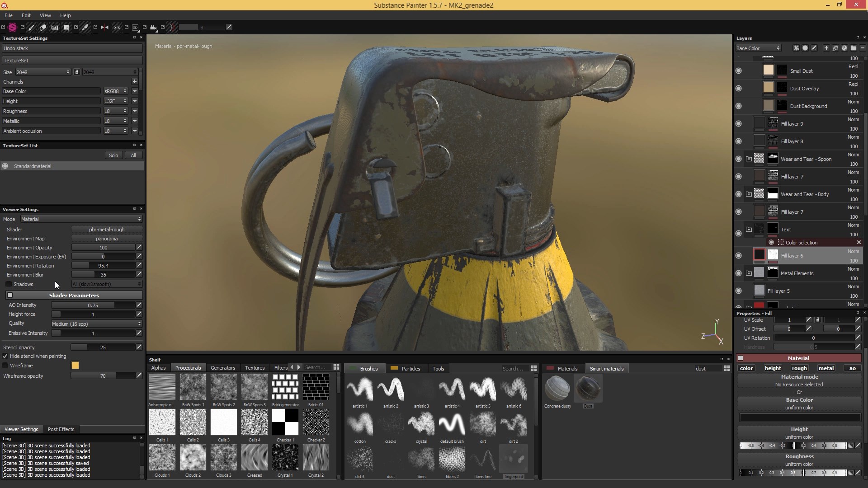This screenshot has height=488, width=868.
Task: Click the panorama environment map button
Action: coord(107,239)
